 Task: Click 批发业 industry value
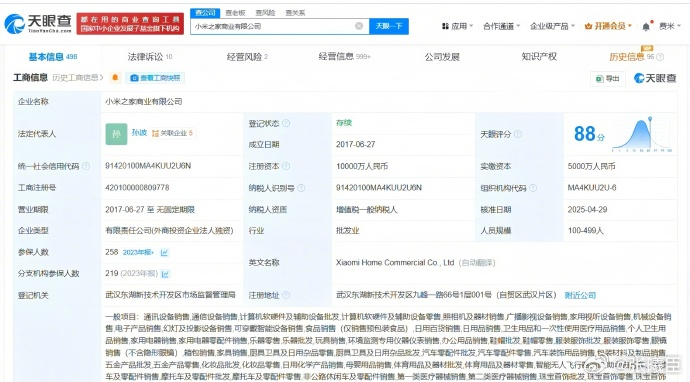click(348, 231)
